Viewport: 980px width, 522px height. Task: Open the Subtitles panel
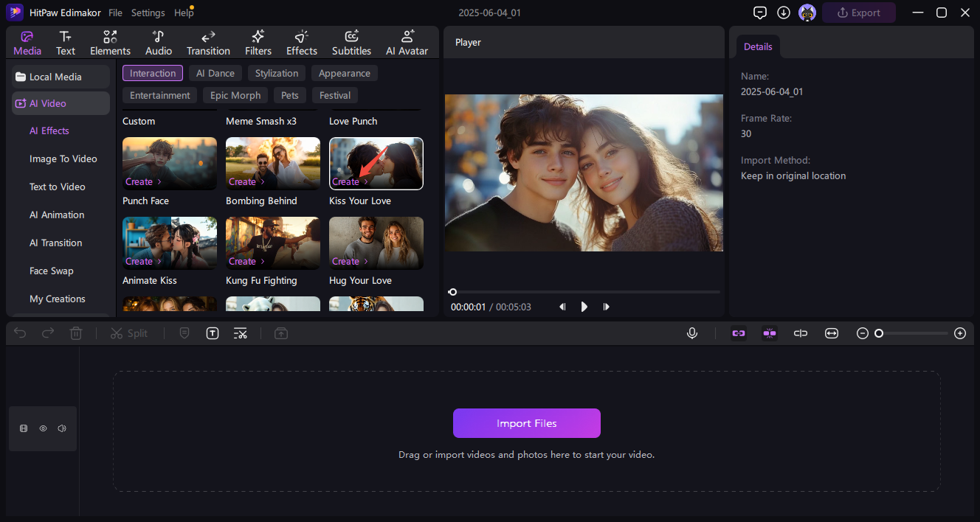(351, 43)
